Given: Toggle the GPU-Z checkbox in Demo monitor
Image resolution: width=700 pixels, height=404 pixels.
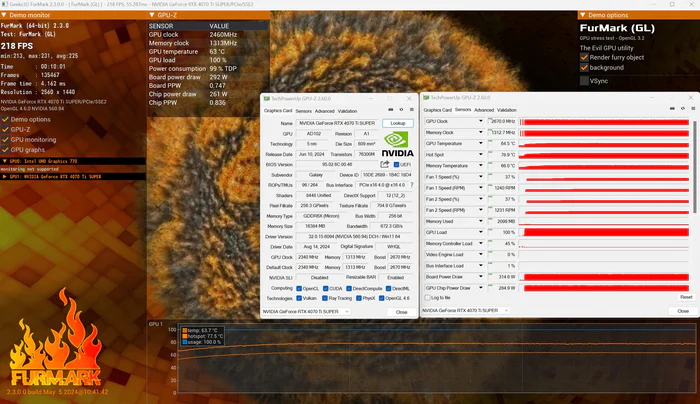Looking at the screenshot, I should [5, 129].
